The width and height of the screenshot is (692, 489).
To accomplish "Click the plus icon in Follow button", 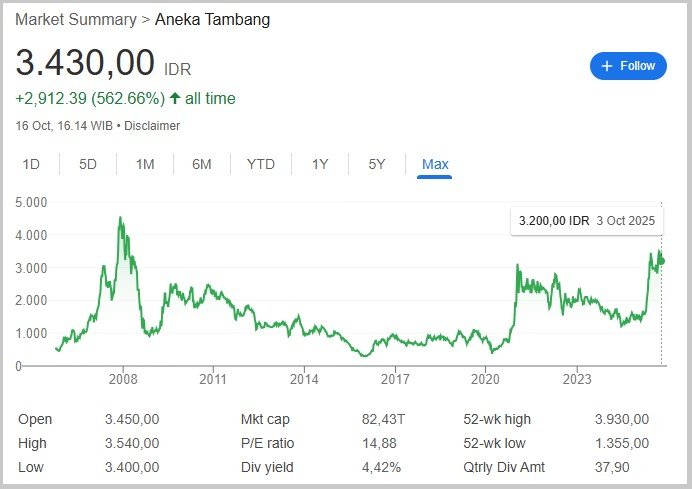I will (607, 66).
